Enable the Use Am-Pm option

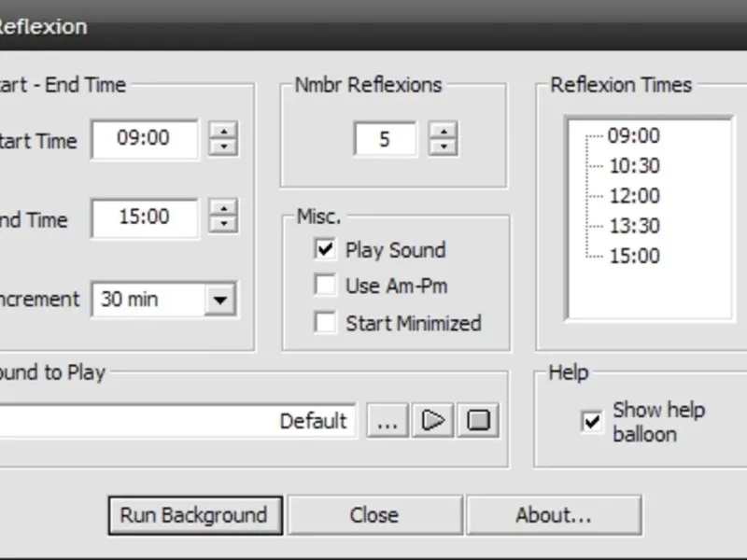[x=326, y=286]
